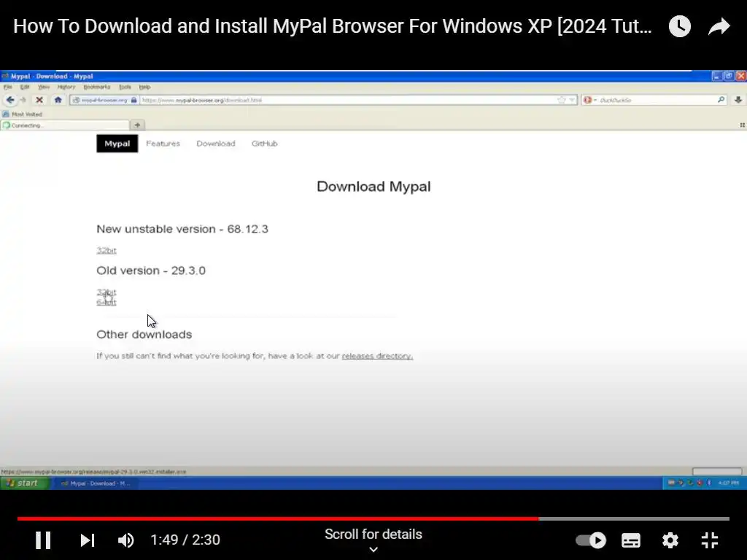
Task: Click the browser Back arrow button
Action: (10, 100)
